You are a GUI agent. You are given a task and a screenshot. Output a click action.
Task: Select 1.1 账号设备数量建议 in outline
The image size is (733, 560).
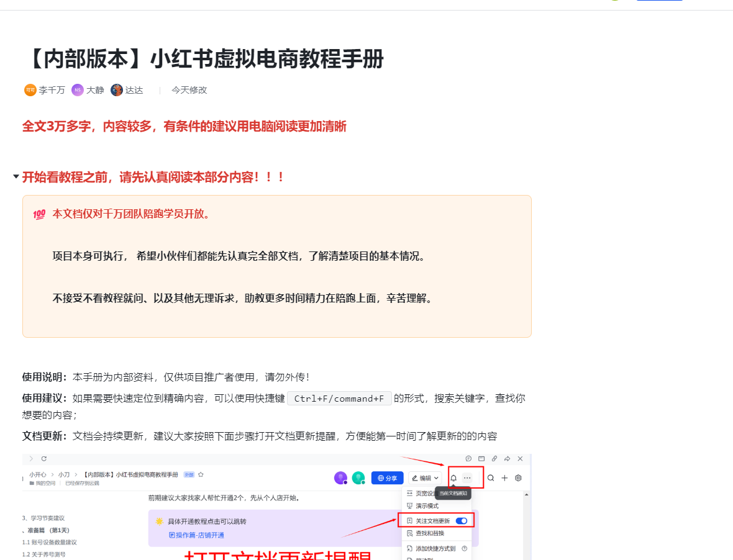tap(50, 542)
